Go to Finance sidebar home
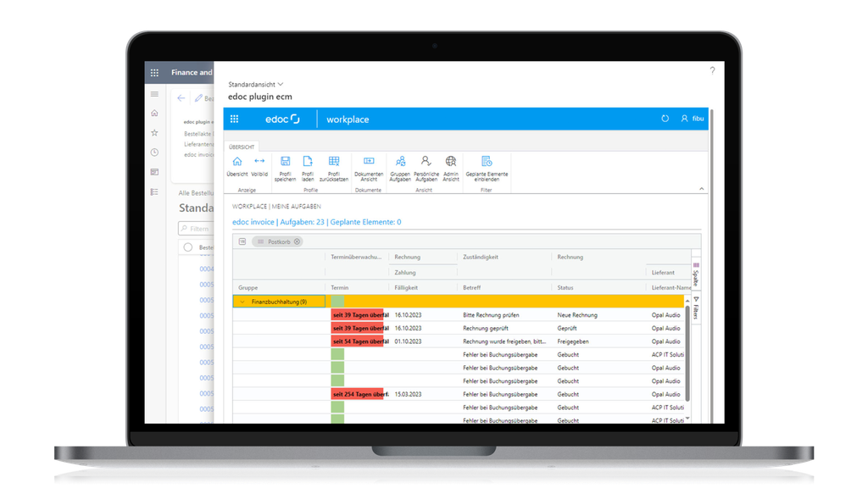Image resolution: width=868 pixels, height=499 pixels. click(154, 113)
